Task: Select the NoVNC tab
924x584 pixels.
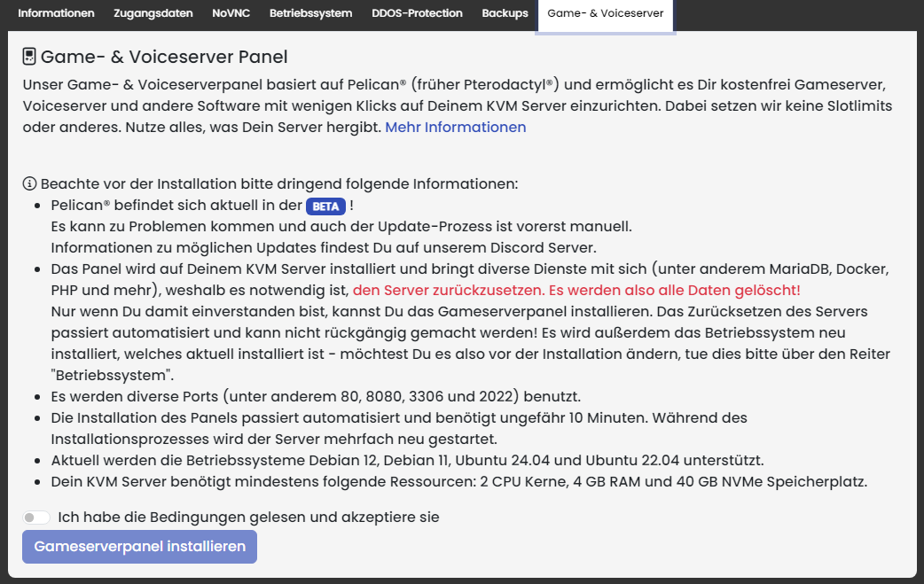Action: (x=231, y=13)
